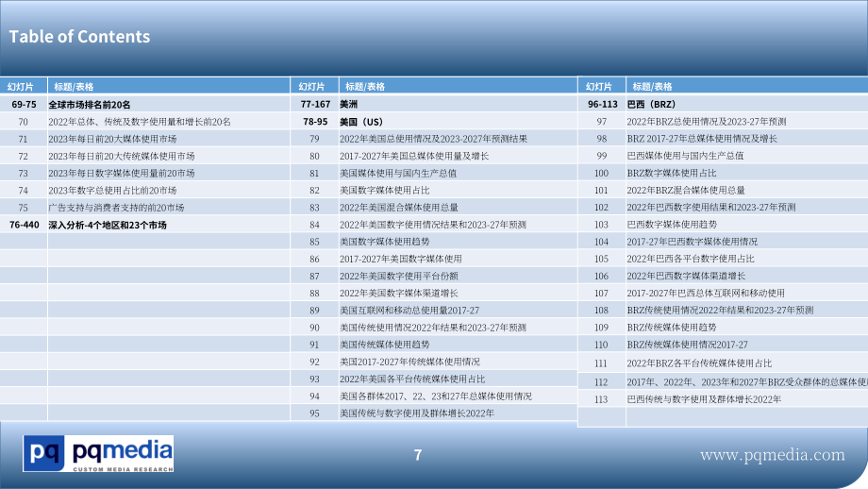Select '2022年美国数字媒体渠道增长' entry
Image resolution: width=868 pixels, height=489 pixels.
(x=398, y=293)
